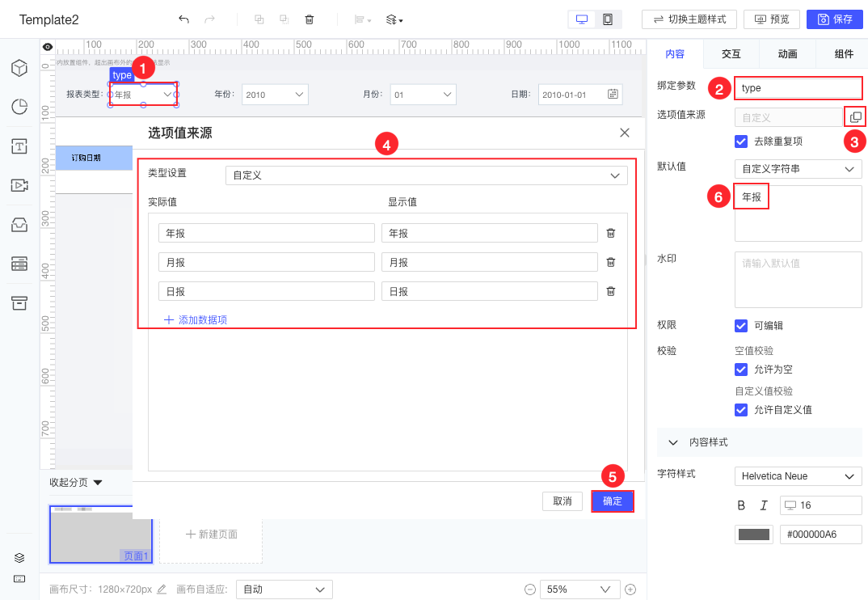868x600 pixels.
Task: Click the keyboard icon at sidebar bottom
Action: (x=19, y=579)
